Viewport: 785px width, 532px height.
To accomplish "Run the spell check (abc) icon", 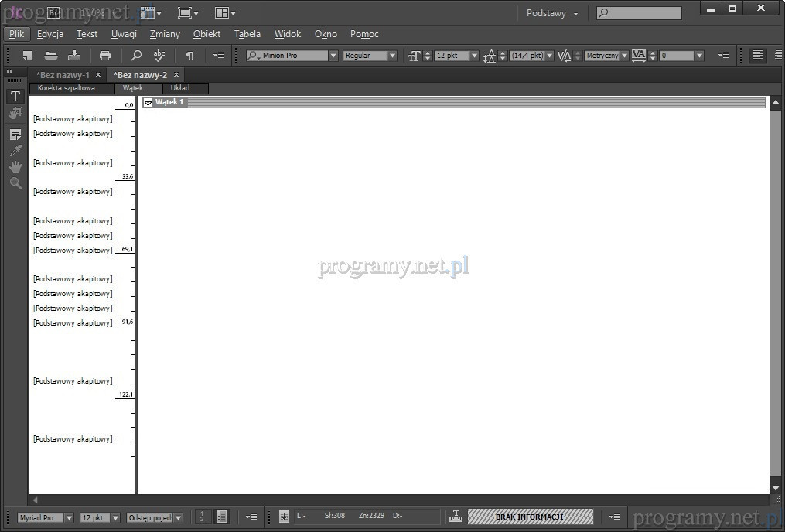I will (x=159, y=56).
